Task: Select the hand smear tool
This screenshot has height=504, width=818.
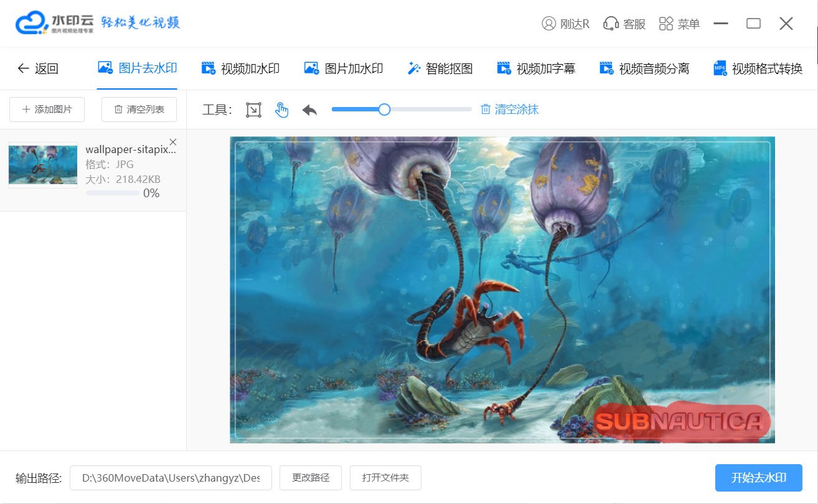Action: point(282,110)
